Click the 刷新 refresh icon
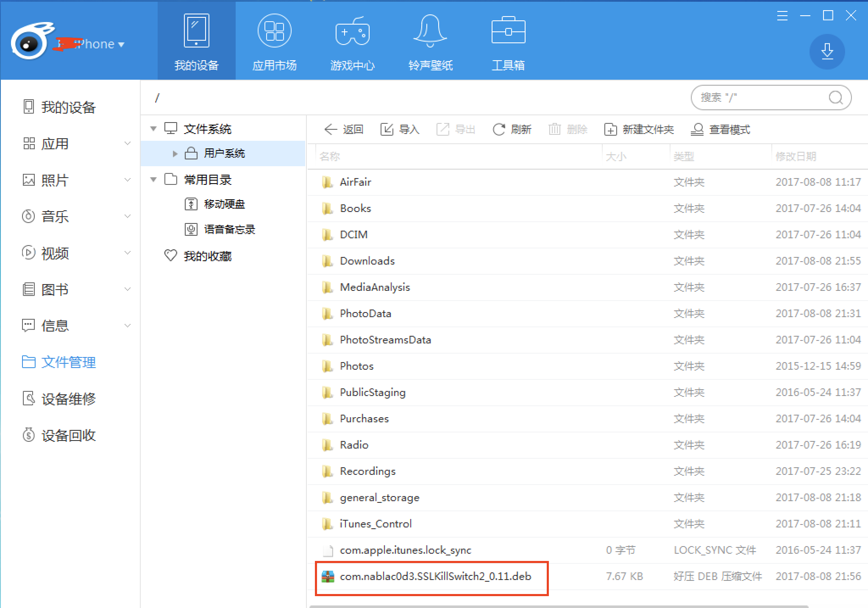 pyautogui.click(x=499, y=129)
